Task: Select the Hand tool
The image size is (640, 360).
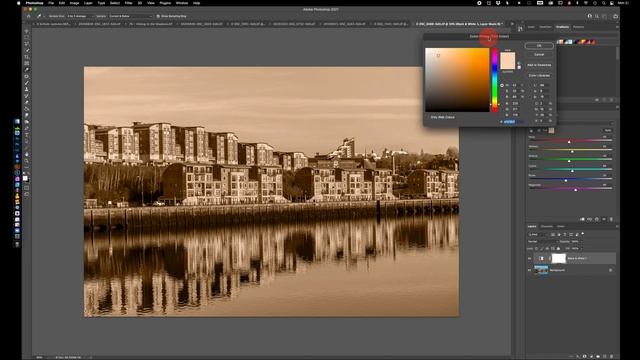Action: (x=27, y=154)
